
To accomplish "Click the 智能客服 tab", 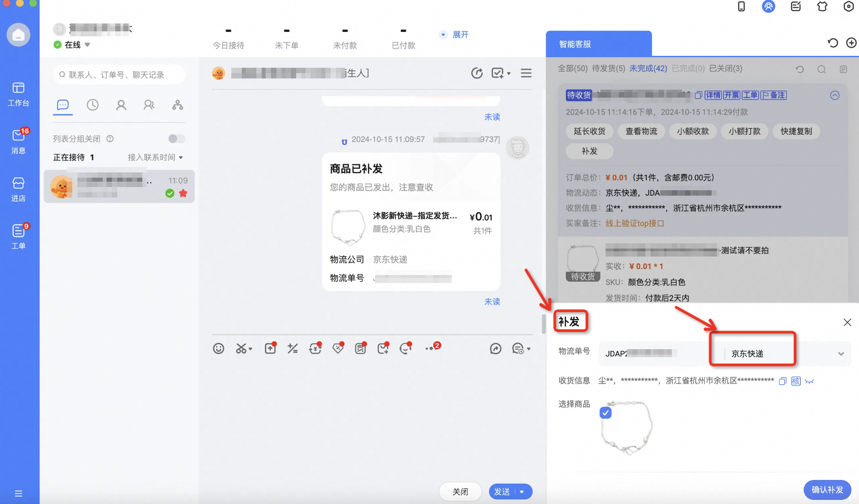I will pyautogui.click(x=599, y=44).
